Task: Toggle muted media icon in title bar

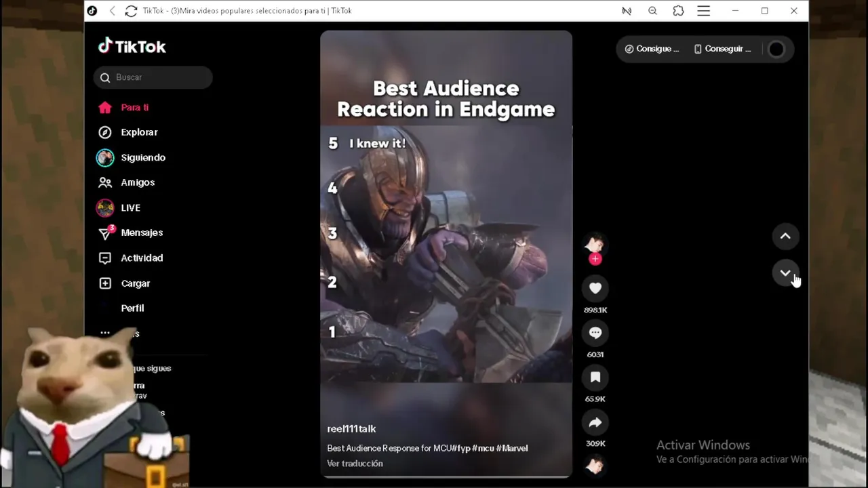Action: (x=627, y=11)
